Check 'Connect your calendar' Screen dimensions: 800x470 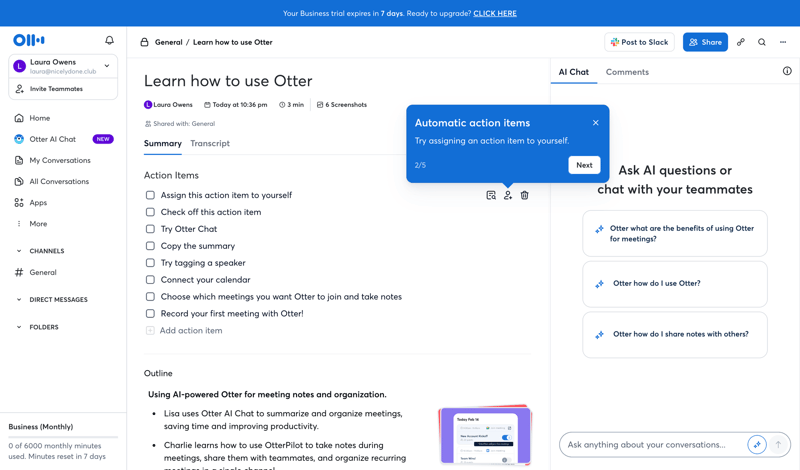[x=150, y=280]
